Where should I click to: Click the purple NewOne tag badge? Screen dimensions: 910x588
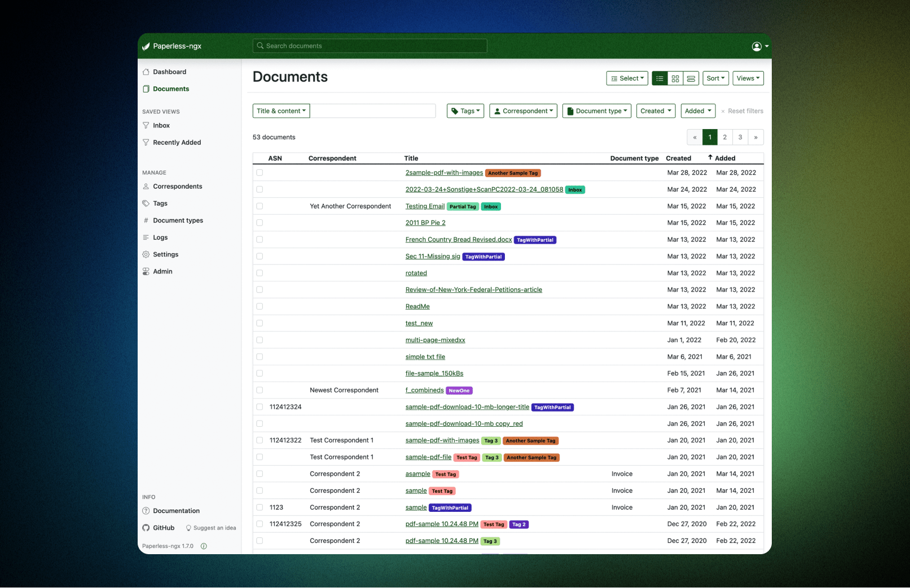(x=459, y=390)
